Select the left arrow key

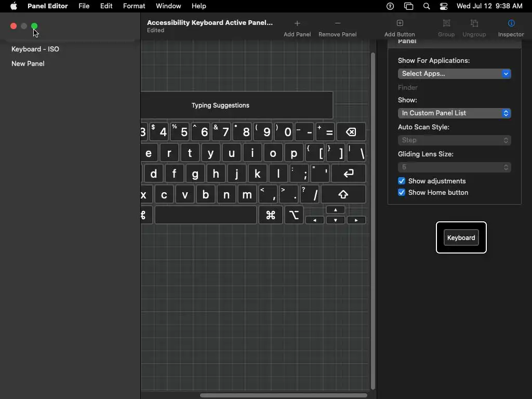314,220
